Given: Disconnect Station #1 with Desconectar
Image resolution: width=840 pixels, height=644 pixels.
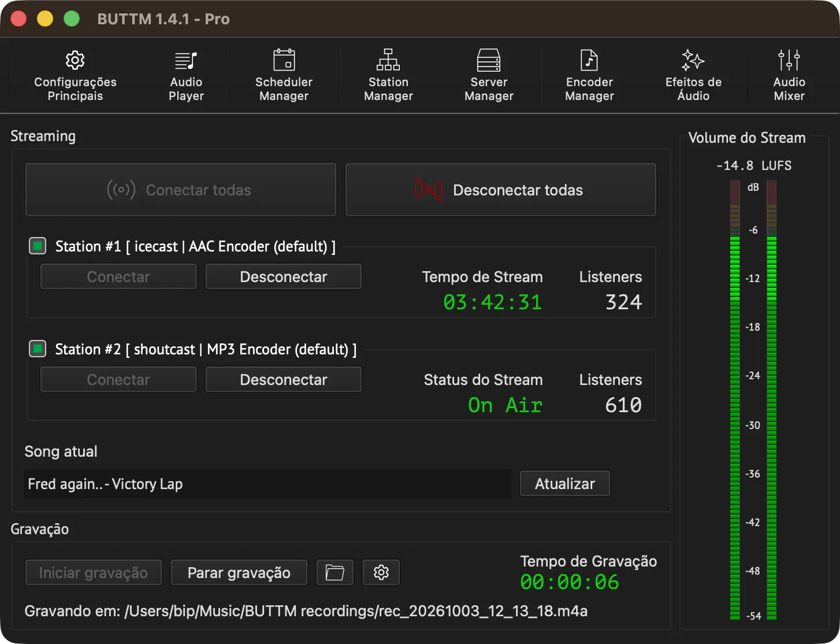Looking at the screenshot, I should tap(284, 276).
